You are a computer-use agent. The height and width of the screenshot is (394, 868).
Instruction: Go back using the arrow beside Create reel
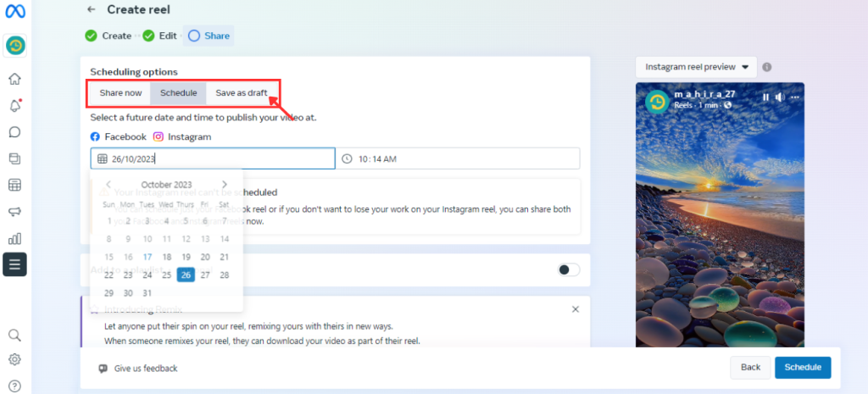point(92,9)
